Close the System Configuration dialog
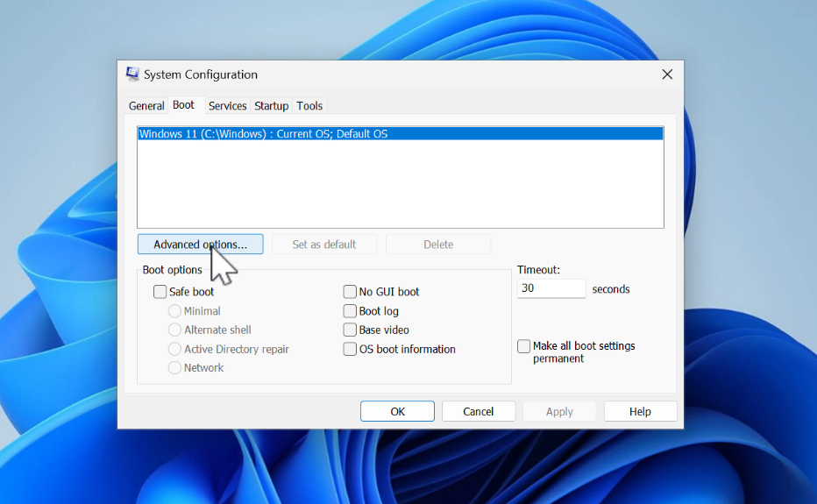This screenshot has height=504, width=817. 667,75
